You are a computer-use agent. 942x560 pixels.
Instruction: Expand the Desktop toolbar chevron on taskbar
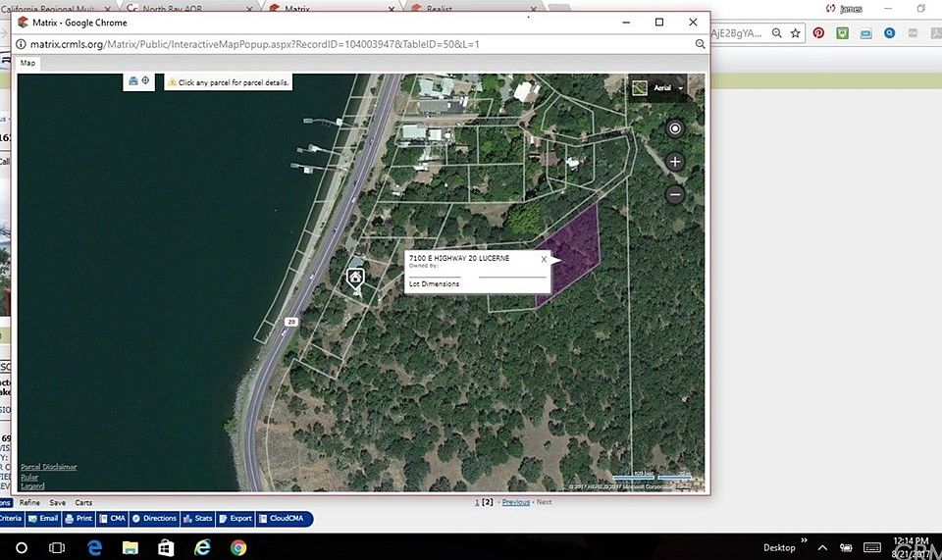coord(805,541)
